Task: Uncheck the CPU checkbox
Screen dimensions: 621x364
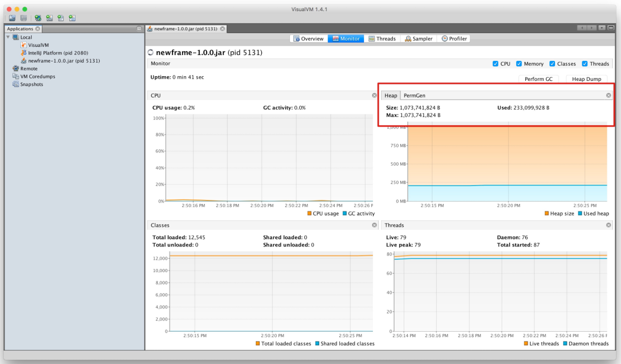Action: click(x=495, y=64)
